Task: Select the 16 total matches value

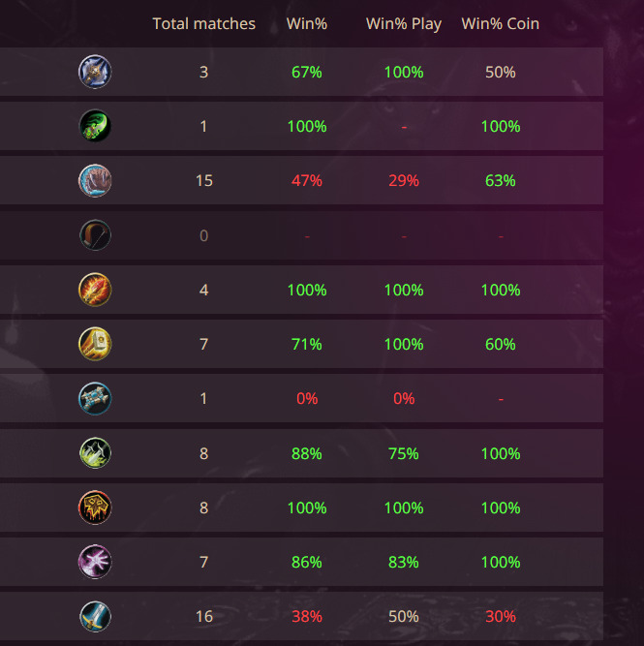Action: coord(204,616)
